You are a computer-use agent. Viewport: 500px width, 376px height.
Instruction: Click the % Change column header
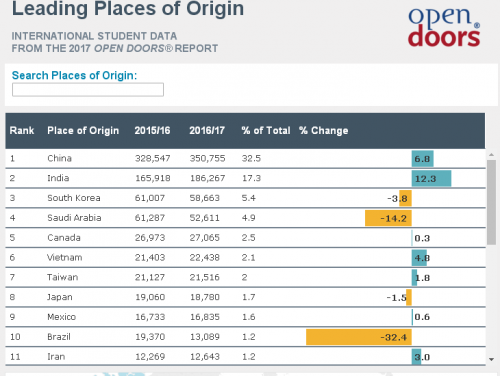coord(324,130)
